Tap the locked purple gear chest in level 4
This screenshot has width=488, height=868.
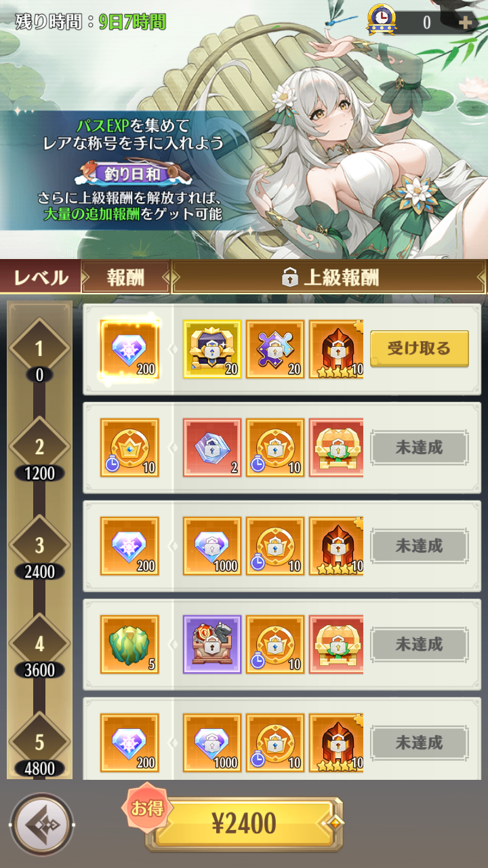click(212, 644)
